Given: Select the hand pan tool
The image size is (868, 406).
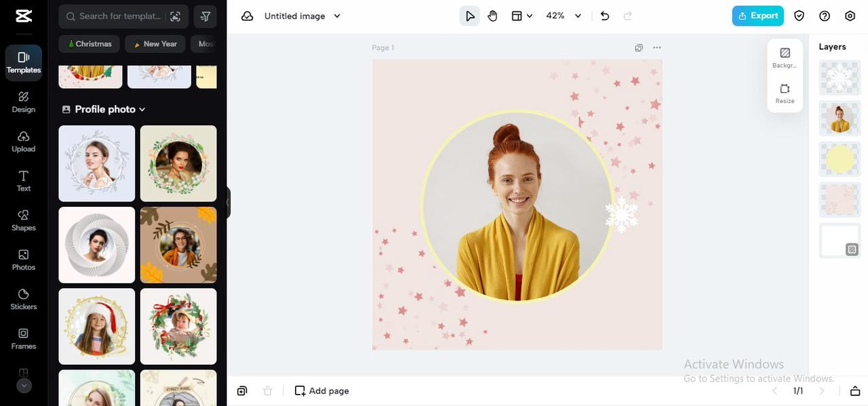Looking at the screenshot, I should [492, 16].
